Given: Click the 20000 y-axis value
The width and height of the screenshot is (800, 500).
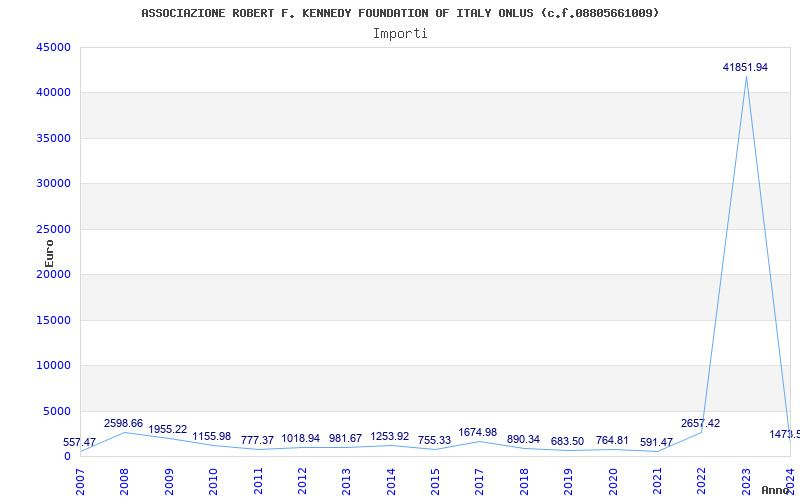Looking at the screenshot, I should click(x=54, y=274).
